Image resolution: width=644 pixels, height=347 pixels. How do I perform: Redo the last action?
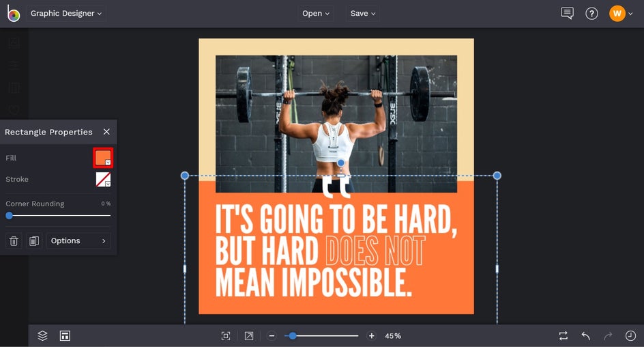tap(608, 336)
